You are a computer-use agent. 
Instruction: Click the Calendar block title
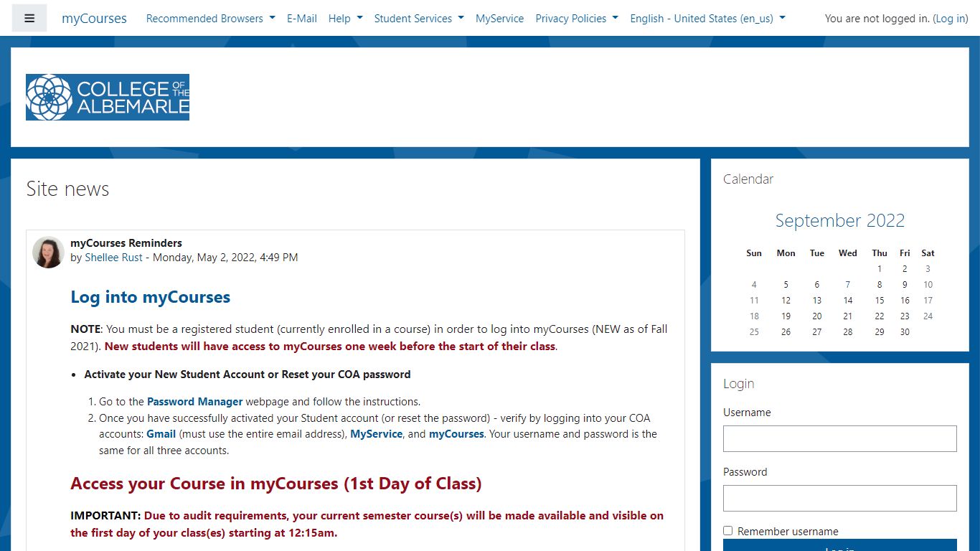[748, 179]
